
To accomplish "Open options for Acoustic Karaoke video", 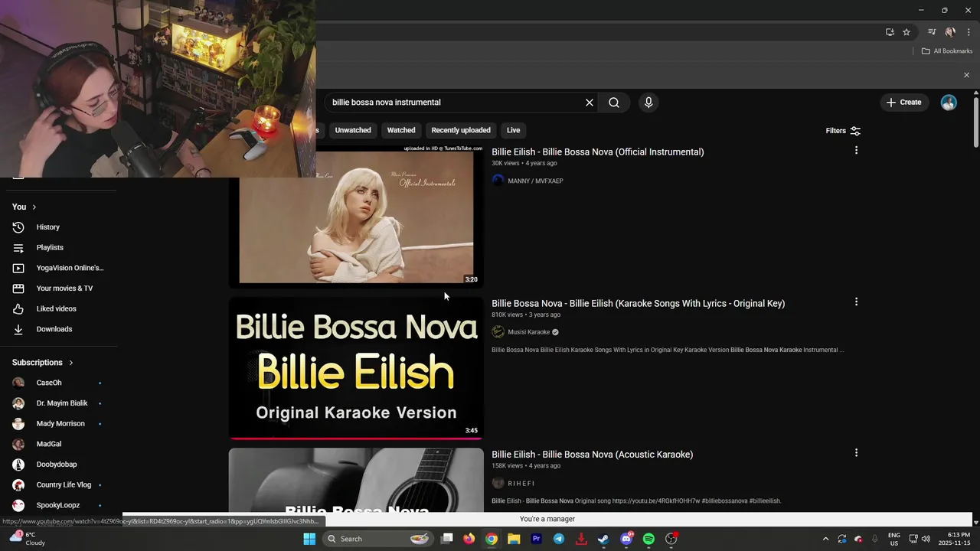I will (856, 453).
